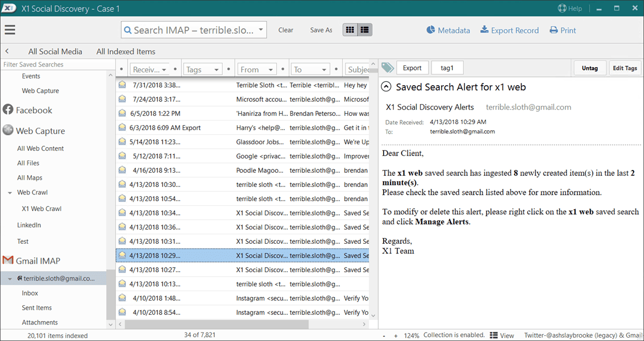The width and height of the screenshot is (644, 341).
Task: Open the Tags column filter dropdown
Action: pos(217,70)
